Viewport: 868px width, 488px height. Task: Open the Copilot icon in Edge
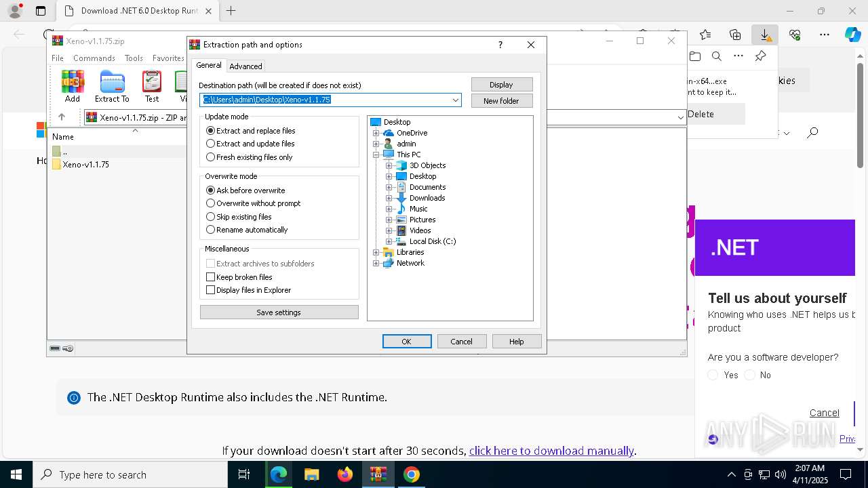tap(852, 35)
